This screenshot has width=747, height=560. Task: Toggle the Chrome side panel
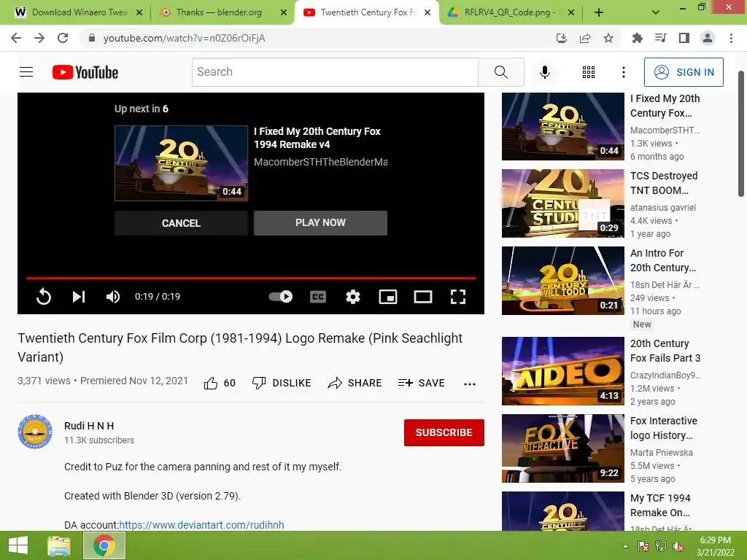point(684,38)
